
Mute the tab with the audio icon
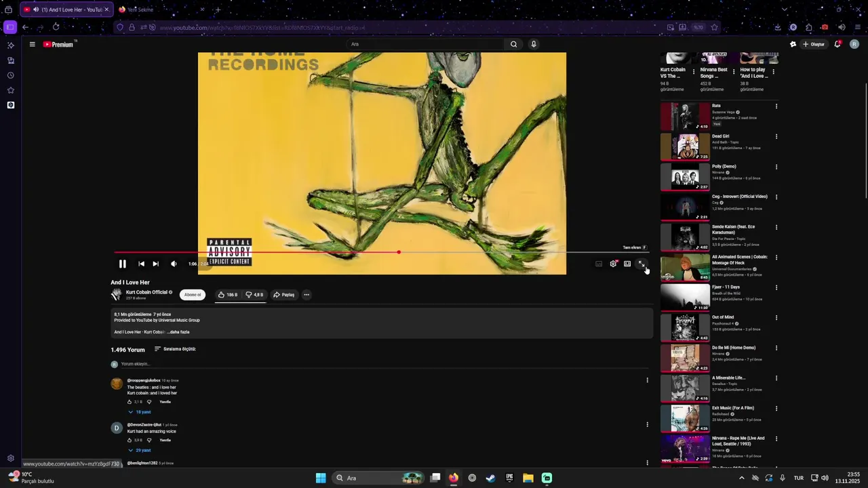[x=36, y=9]
